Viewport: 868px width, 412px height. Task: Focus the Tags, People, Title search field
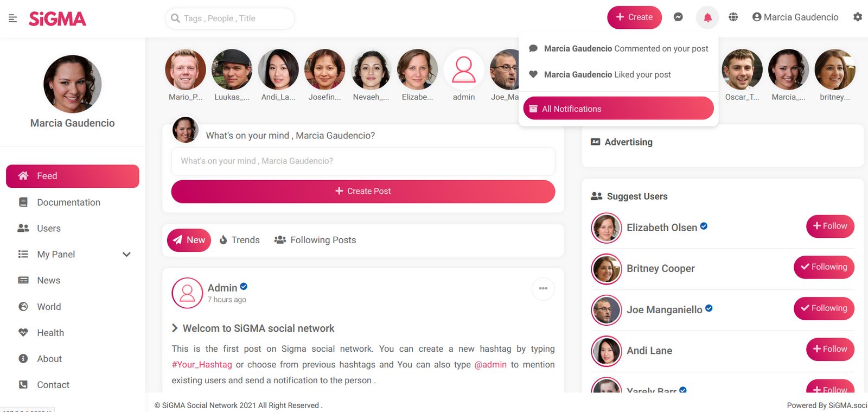[x=230, y=18]
